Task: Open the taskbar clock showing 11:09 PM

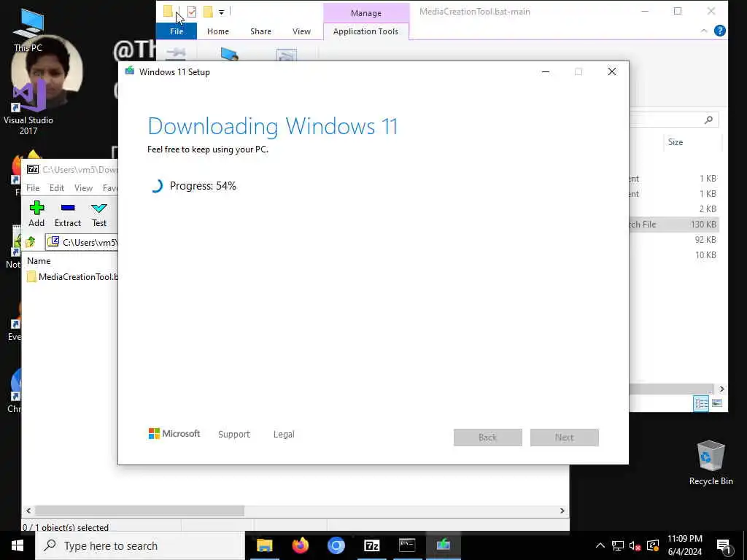Action: (684, 545)
